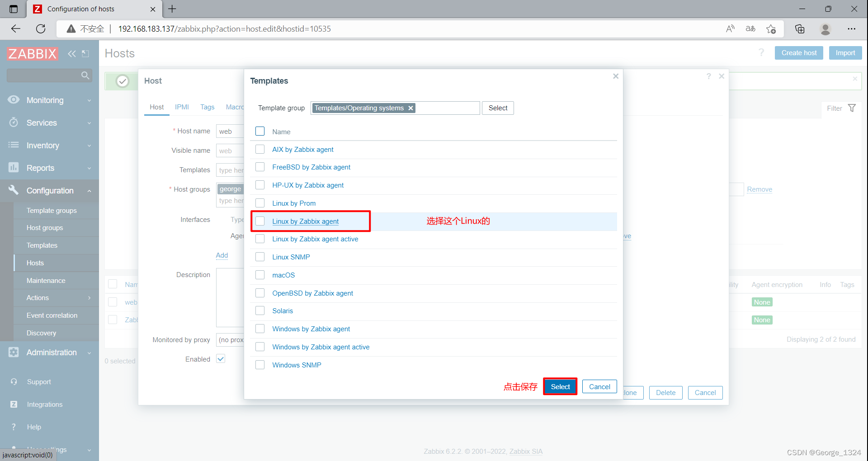
Task: Expand the Reports menu chevron
Action: click(89, 168)
